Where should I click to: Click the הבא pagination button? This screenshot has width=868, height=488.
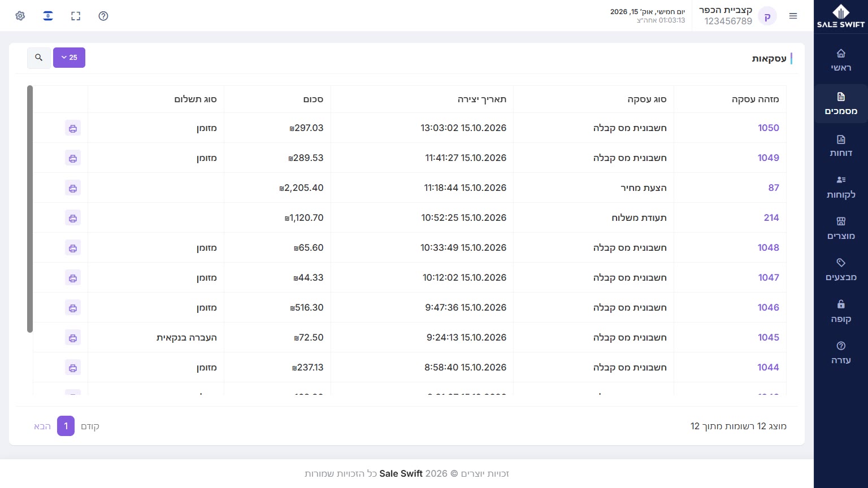tap(42, 426)
